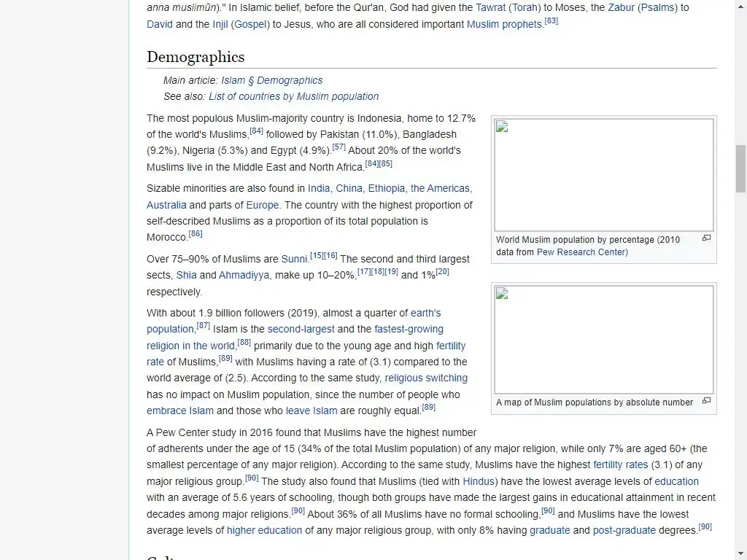Open the religious switching link

click(426, 378)
